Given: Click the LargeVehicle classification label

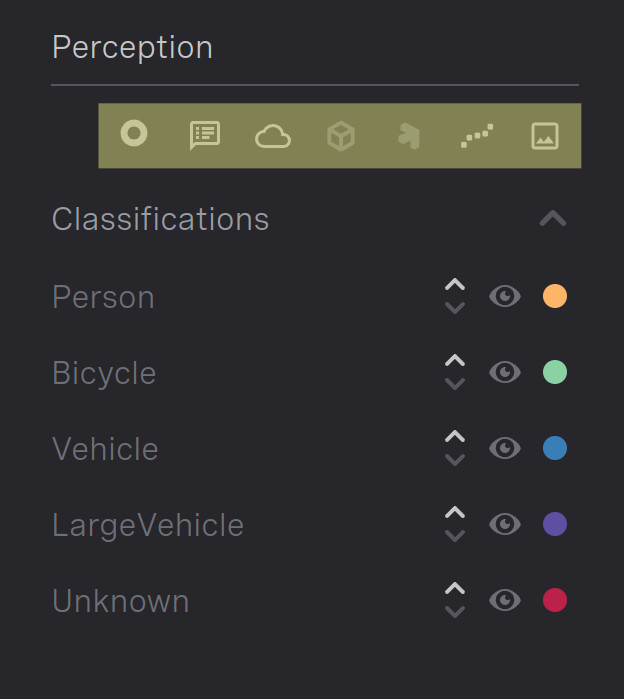Looking at the screenshot, I should [x=148, y=525].
